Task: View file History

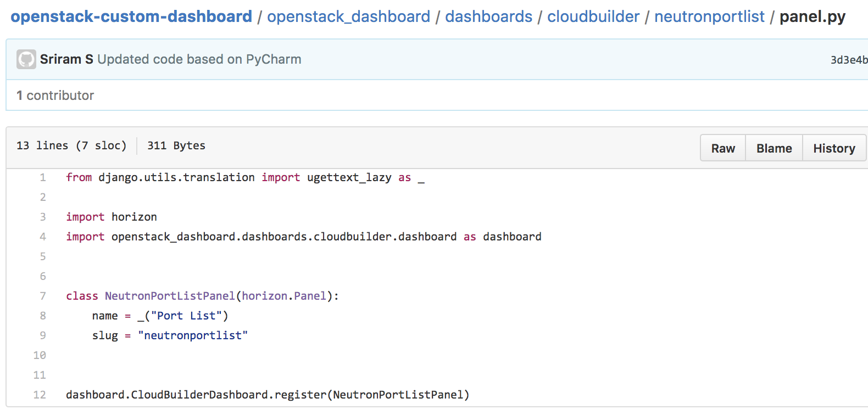Action: tap(834, 148)
